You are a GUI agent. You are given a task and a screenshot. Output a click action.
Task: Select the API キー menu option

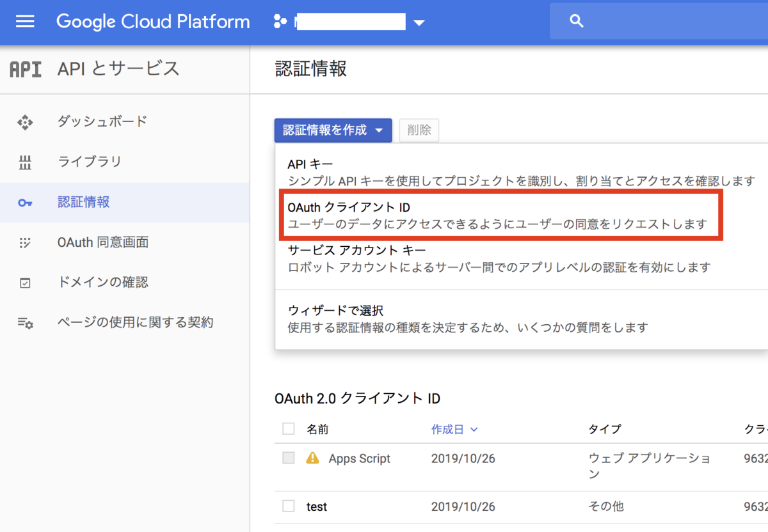tap(522, 173)
